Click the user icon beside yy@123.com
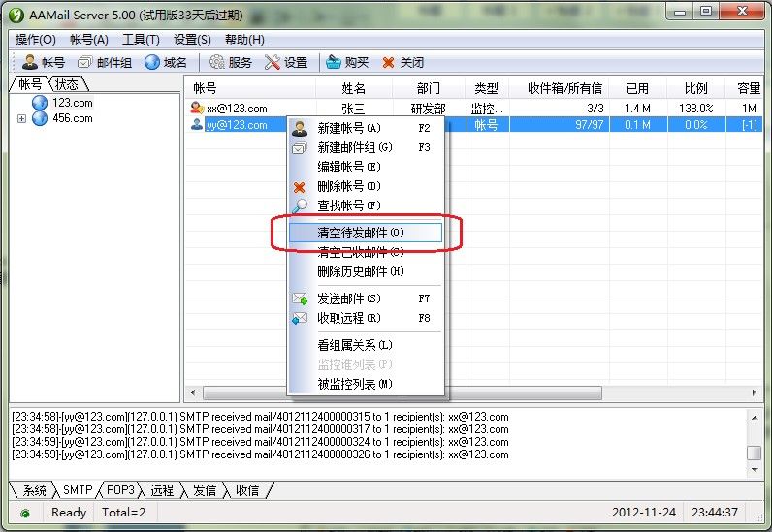 point(197,124)
